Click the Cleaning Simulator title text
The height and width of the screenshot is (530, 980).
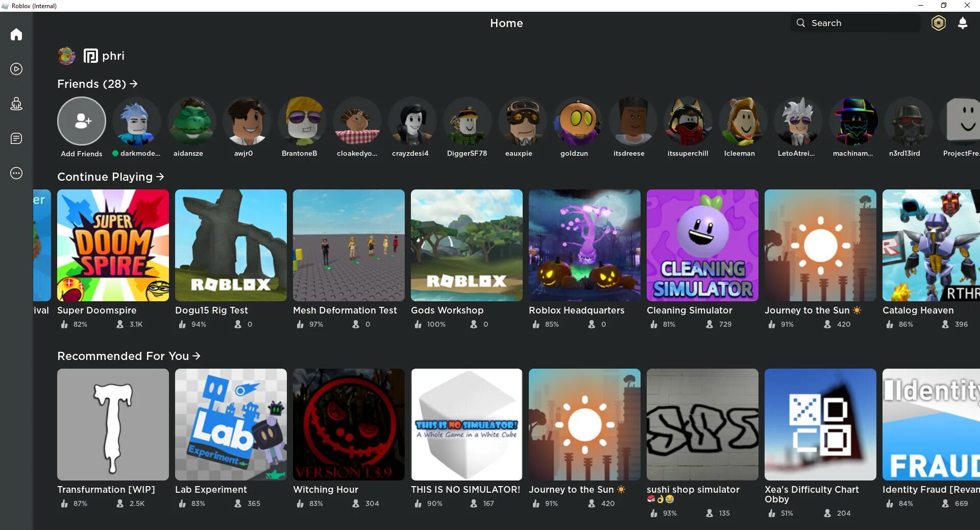point(690,310)
